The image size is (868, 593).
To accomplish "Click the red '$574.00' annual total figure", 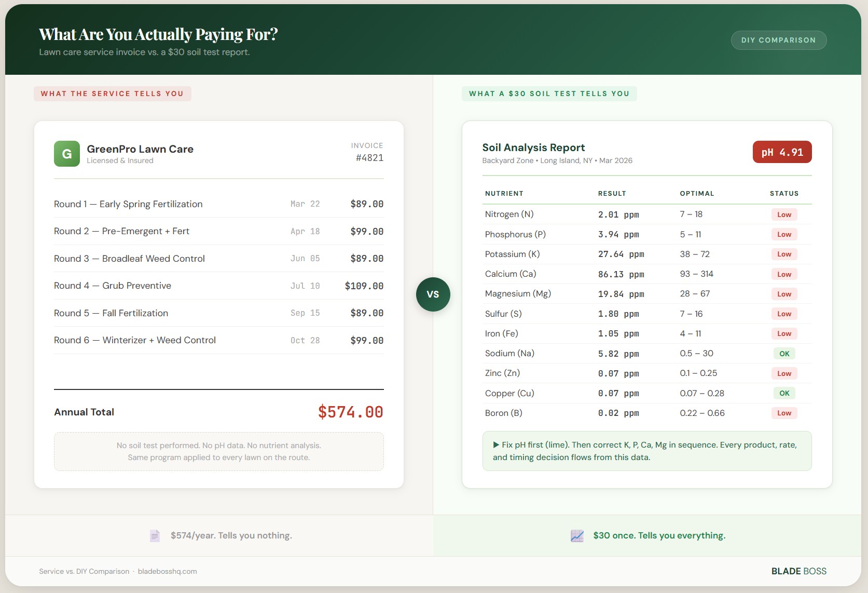I will point(350,412).
